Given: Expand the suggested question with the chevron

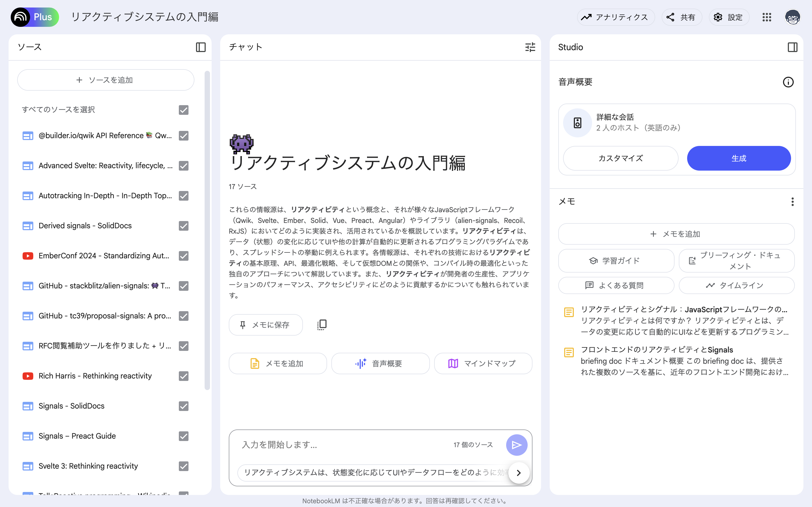Looking at the screenshot, I should pos(519,473).
